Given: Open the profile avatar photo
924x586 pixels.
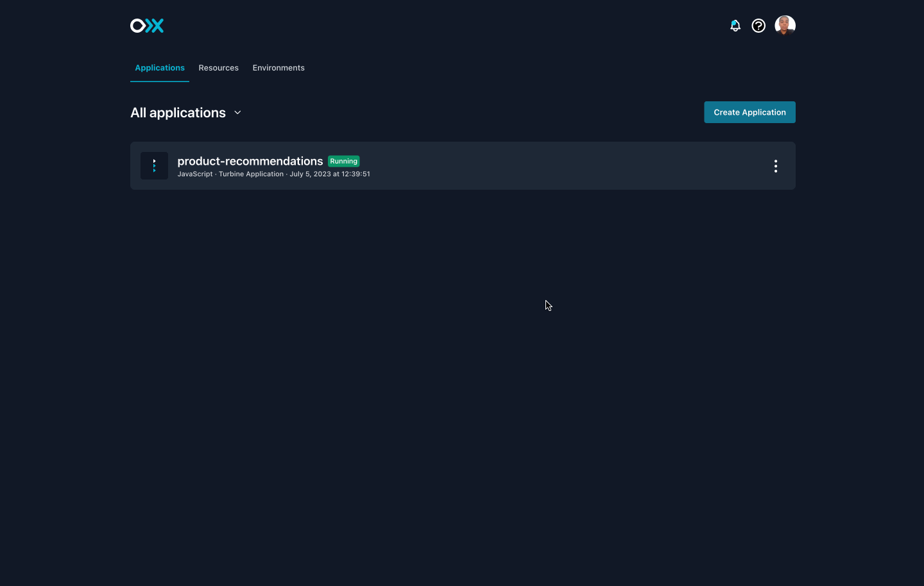Looking at the screenshot, I should tap(785, 26).
